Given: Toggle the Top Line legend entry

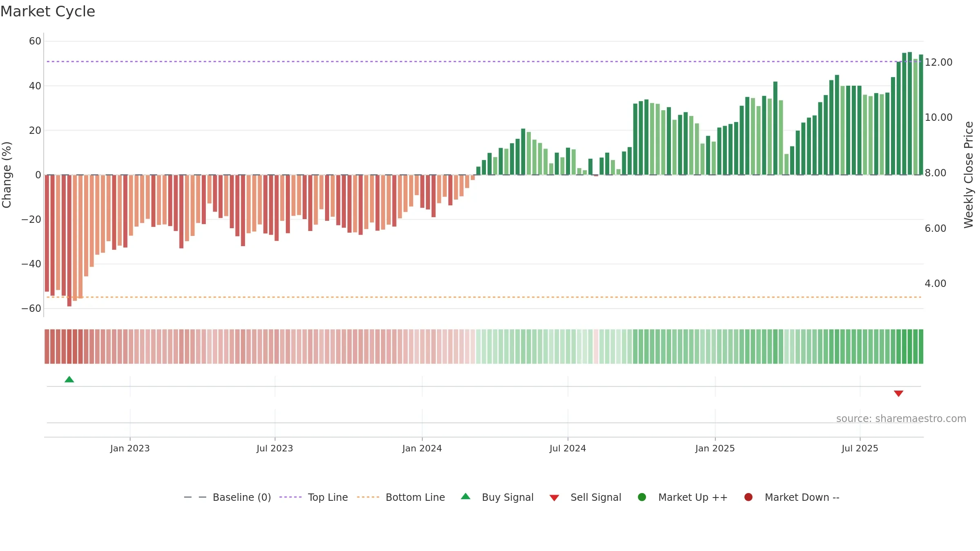Looking at the screenshot, I should [314, 497].
